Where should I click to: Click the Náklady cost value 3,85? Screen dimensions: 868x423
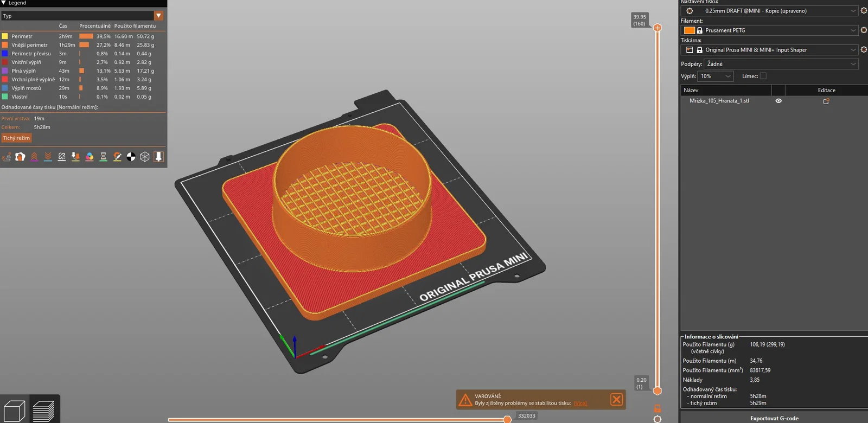point(755,380)
